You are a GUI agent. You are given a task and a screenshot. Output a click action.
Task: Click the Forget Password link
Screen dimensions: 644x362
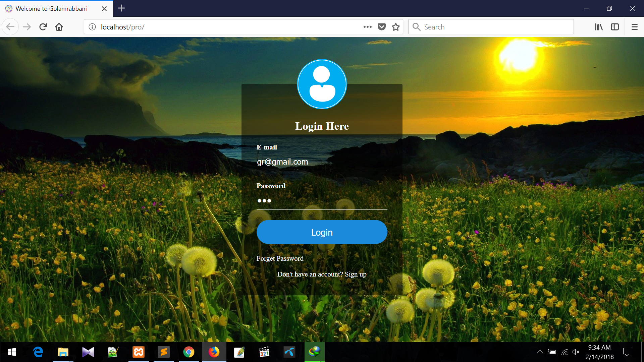280,258
